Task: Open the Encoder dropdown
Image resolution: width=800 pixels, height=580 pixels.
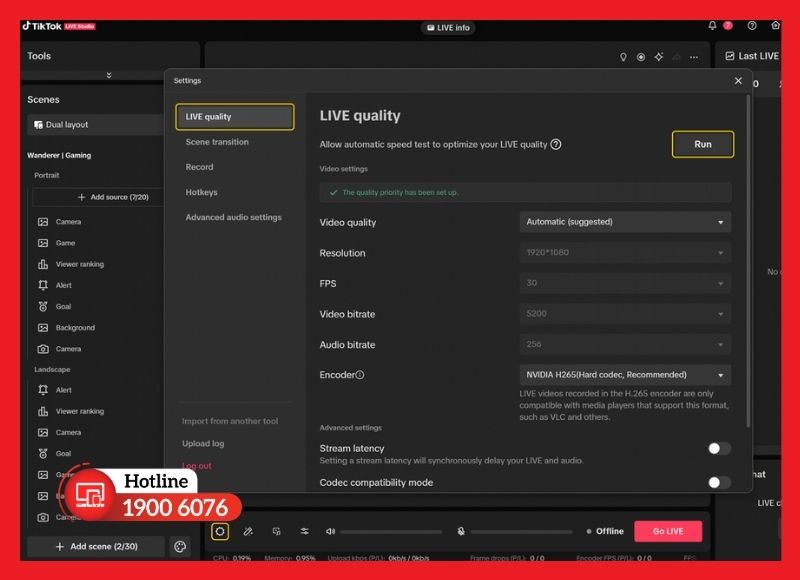Action: click(625, 375)
